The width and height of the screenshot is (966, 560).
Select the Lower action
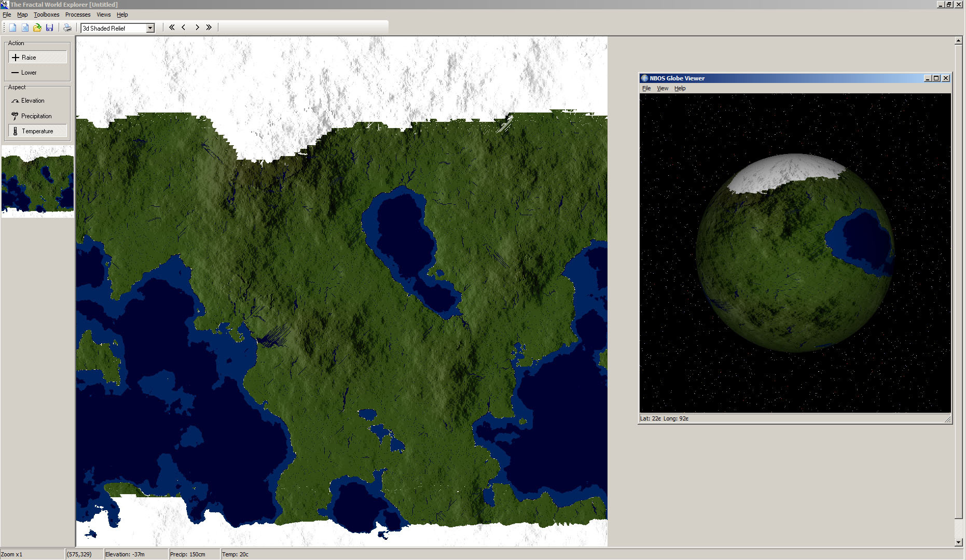click(38, 73)
